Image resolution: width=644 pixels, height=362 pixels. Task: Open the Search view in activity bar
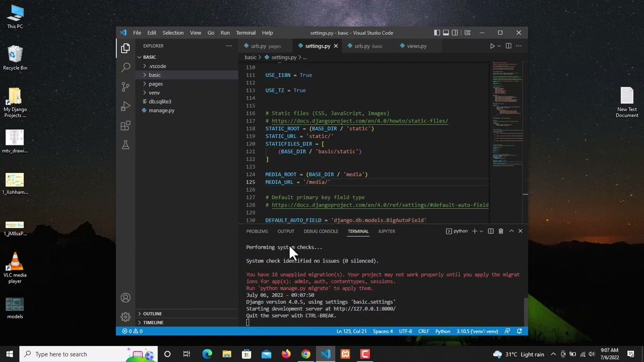click(125, 67)
